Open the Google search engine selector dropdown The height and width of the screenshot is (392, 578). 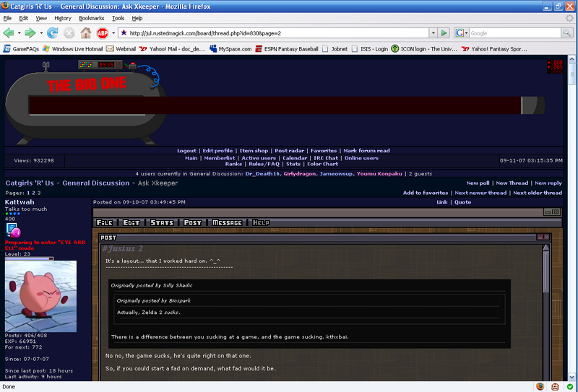click(x=464, y=33)
